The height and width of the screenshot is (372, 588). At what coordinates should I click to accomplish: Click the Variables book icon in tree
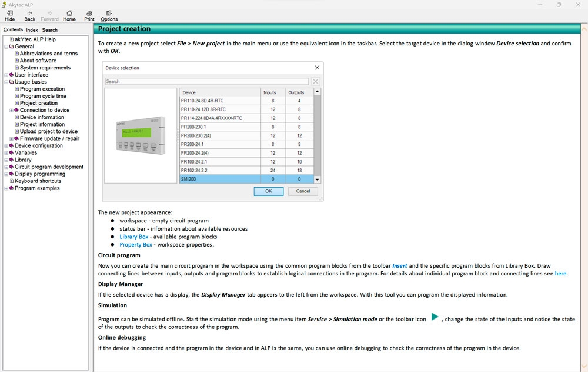click(x=11, y=153)
